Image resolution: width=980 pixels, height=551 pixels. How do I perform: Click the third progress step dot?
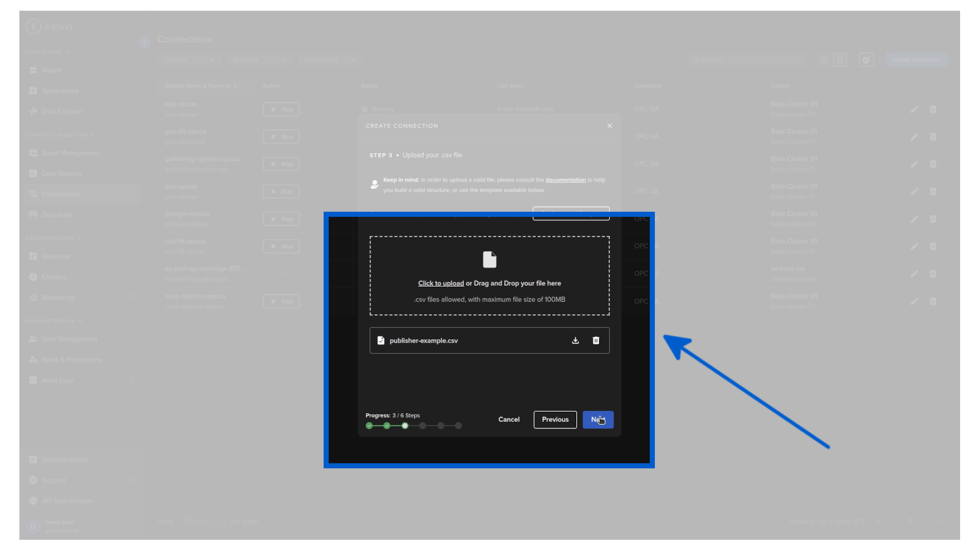click(405, 425)
